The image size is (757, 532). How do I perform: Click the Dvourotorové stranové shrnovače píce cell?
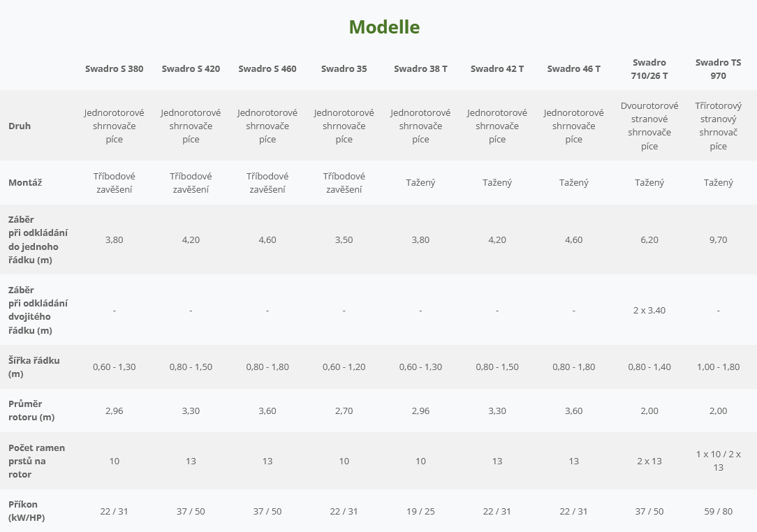click(649, 126)
